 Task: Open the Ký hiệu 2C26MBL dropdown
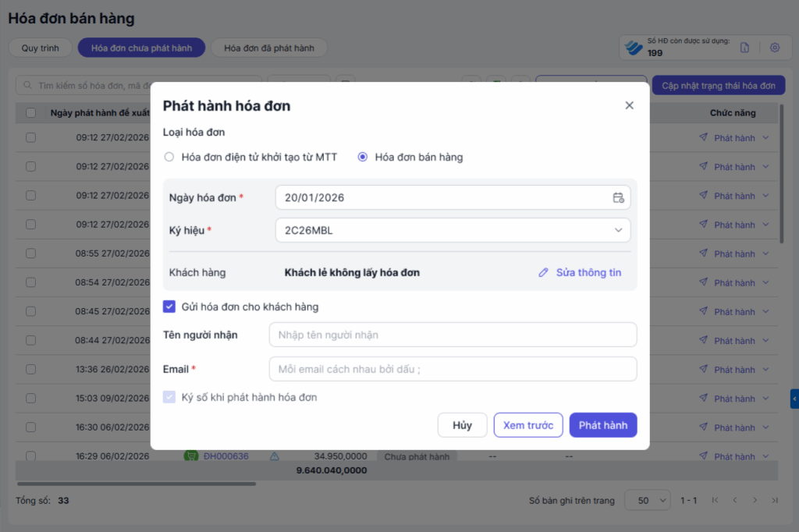pos(453,230)
